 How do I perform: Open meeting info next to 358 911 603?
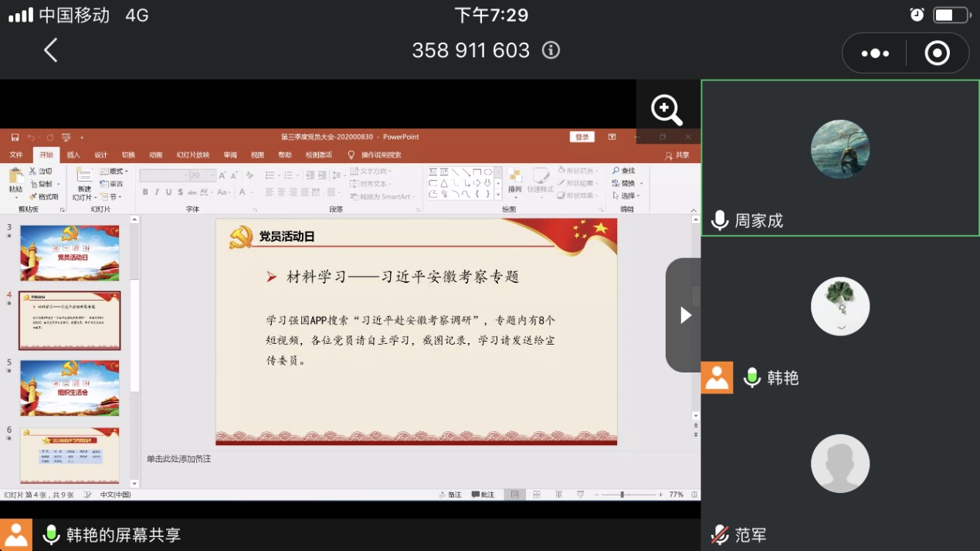(x=551, y=51)
